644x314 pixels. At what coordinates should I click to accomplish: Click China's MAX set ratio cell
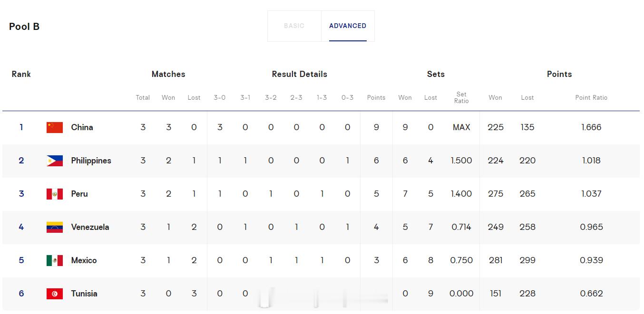coord(461,127)
